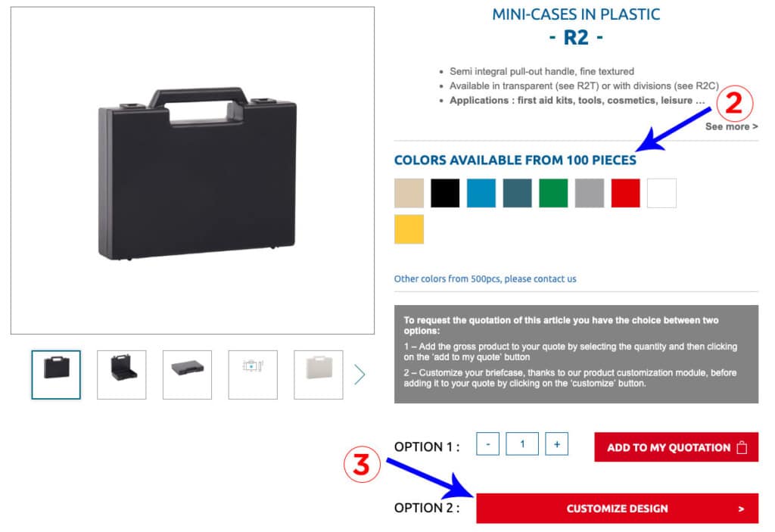Click the Customize Design button
Screen dimensions: 775x532
[x=617, y=509]
